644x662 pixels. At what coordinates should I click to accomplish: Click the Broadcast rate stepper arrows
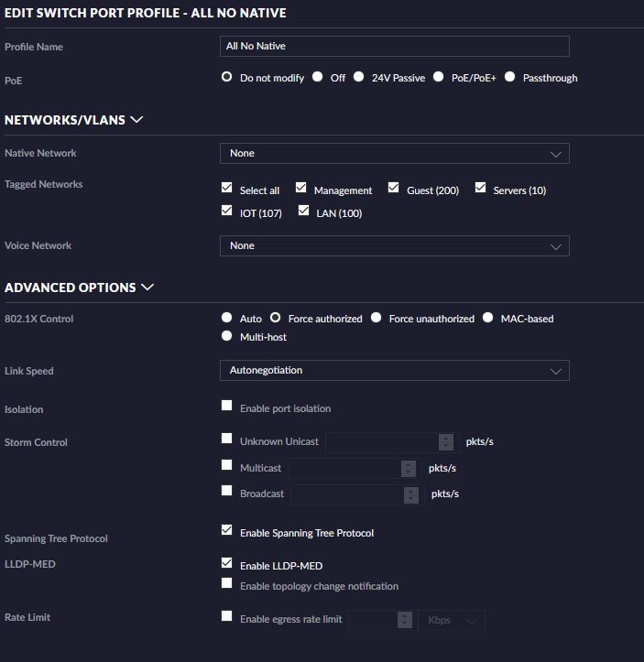pos(411,494)
